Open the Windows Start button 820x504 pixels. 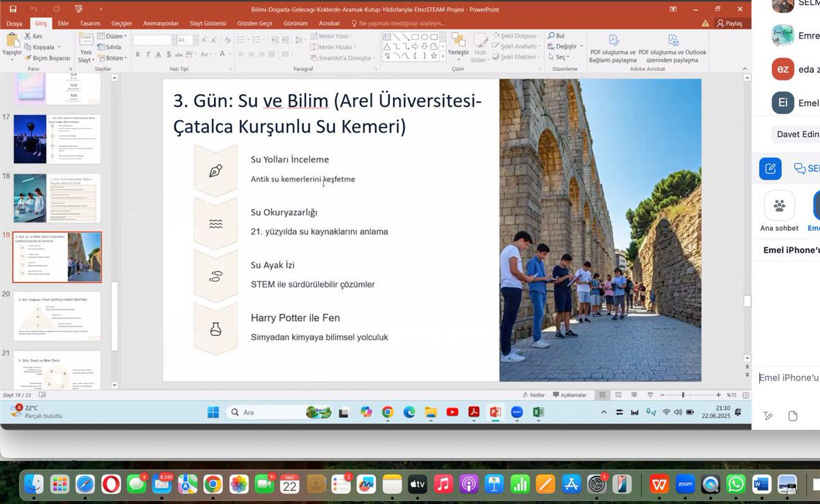coord(213,412)
